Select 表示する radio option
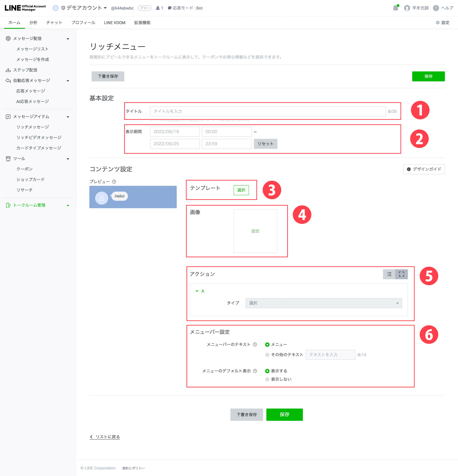 click(267, 371)
